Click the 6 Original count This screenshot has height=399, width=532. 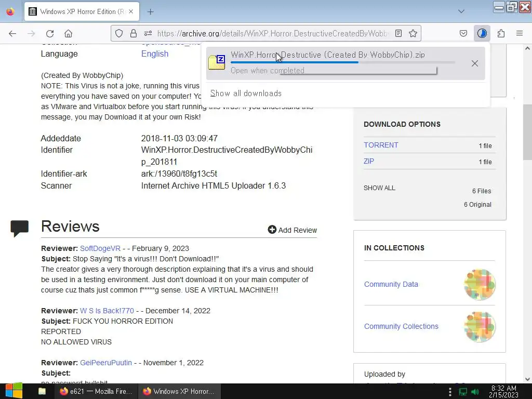477,205
